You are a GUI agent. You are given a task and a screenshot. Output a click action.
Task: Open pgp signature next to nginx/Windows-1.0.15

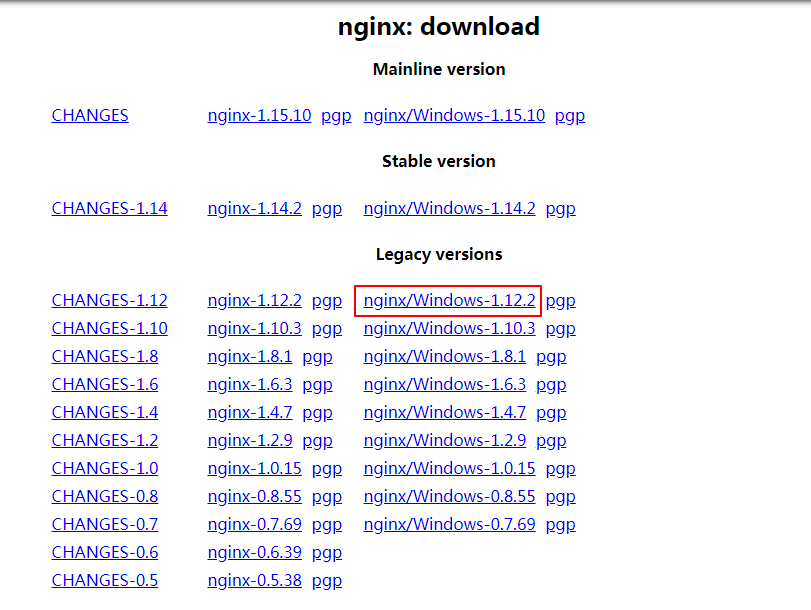click(561, 469)
